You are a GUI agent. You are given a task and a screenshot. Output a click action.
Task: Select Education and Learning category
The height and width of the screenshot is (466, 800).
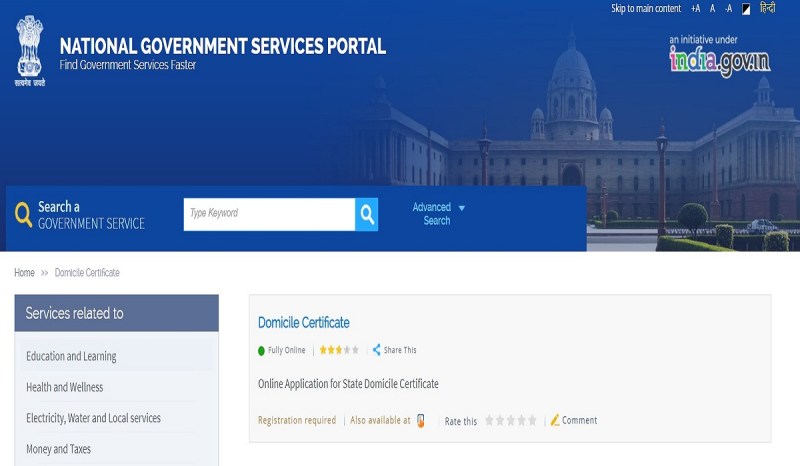coord(71,356)
